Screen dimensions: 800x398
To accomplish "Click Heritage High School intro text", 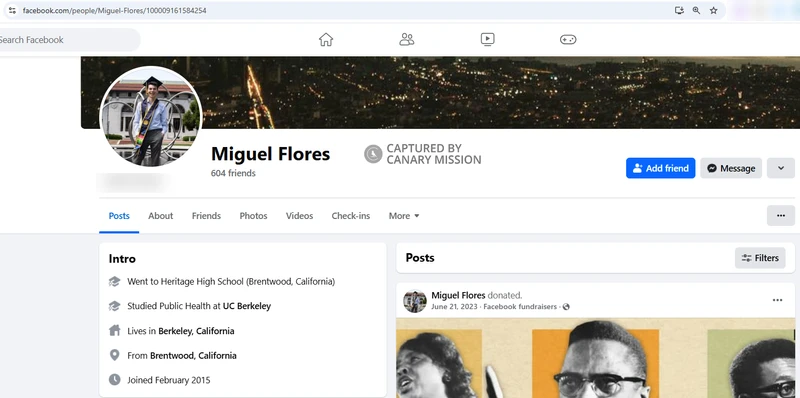I will [231, 281].
